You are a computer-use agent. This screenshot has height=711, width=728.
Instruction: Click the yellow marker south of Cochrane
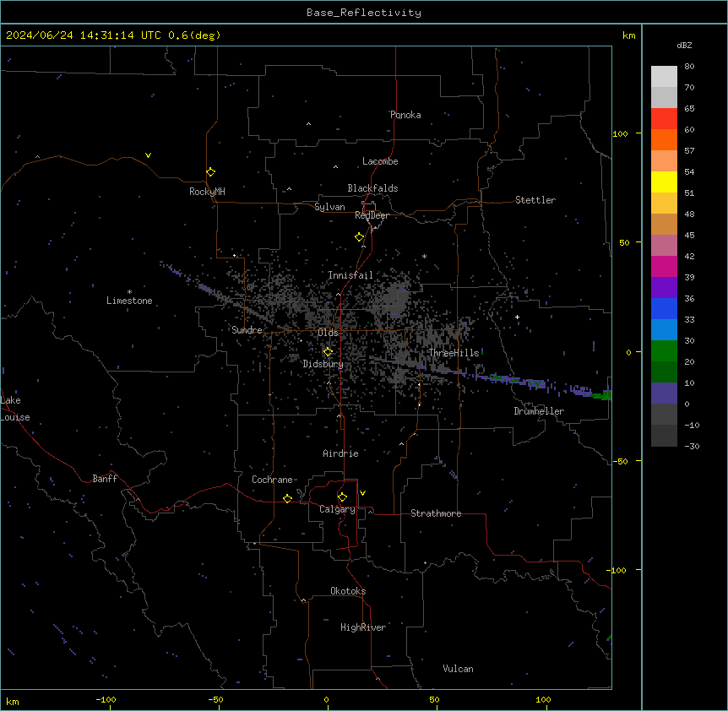tap(287, 498)
